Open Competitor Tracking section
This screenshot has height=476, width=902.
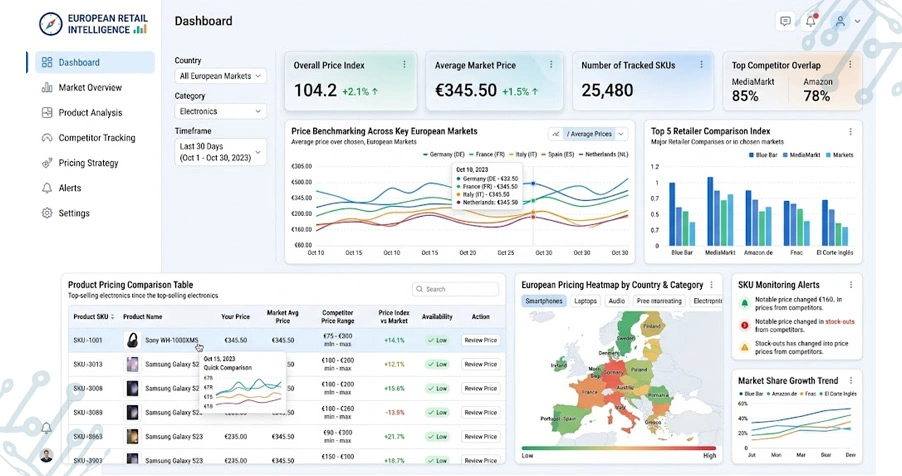coord(97,138)
